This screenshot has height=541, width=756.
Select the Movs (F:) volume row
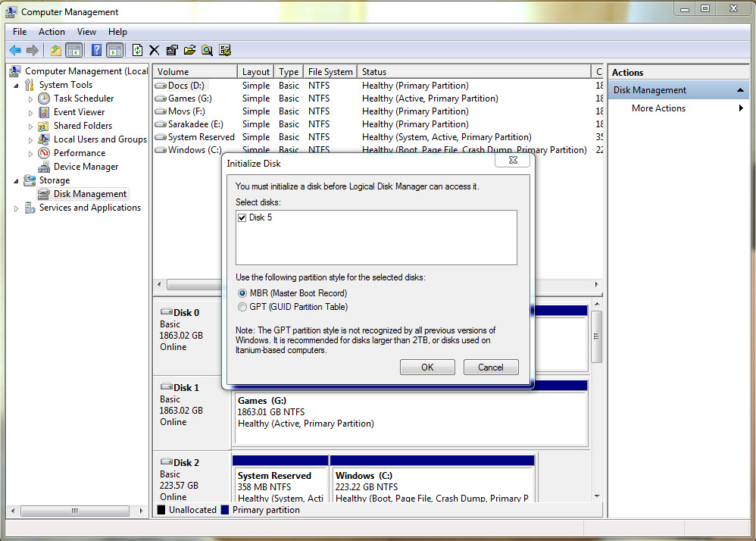[x=378, y=111]
